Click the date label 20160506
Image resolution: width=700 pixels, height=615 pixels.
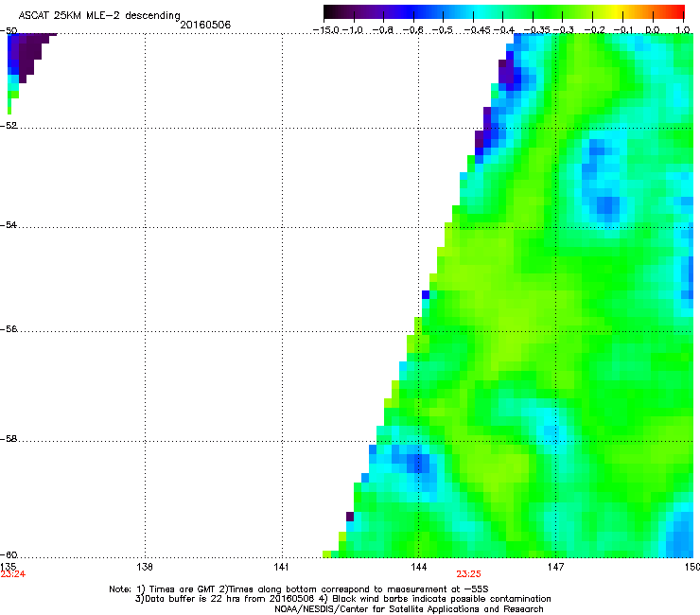coord(205,25)
